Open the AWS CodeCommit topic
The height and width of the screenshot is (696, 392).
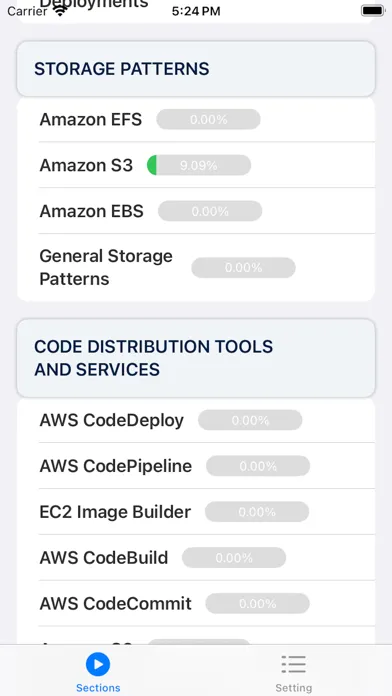196,603
